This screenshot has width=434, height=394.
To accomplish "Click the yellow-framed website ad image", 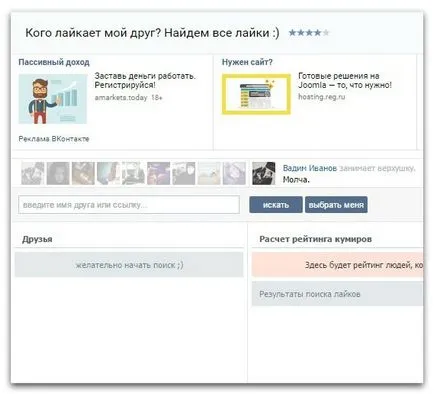I will tap(256, 94).
